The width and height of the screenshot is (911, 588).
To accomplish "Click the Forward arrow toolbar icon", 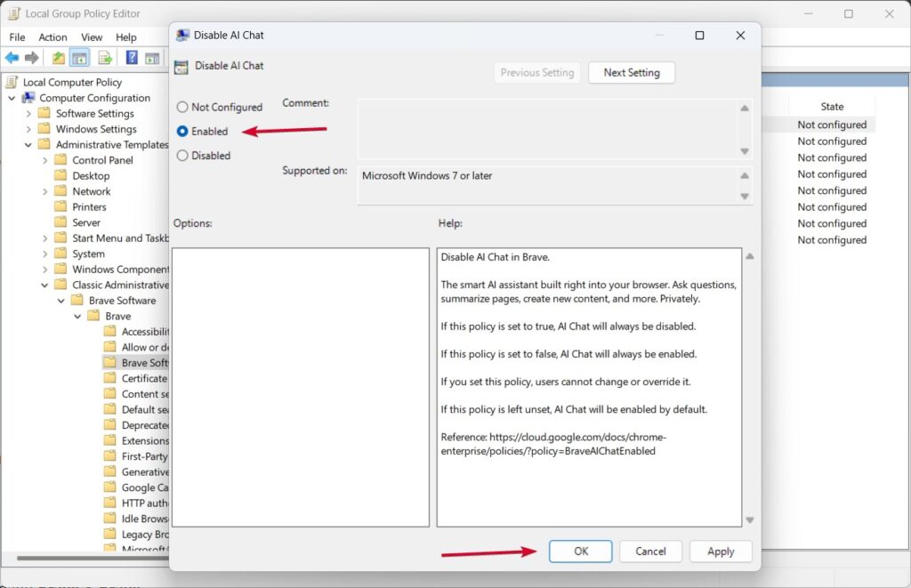I will [32, 58].
